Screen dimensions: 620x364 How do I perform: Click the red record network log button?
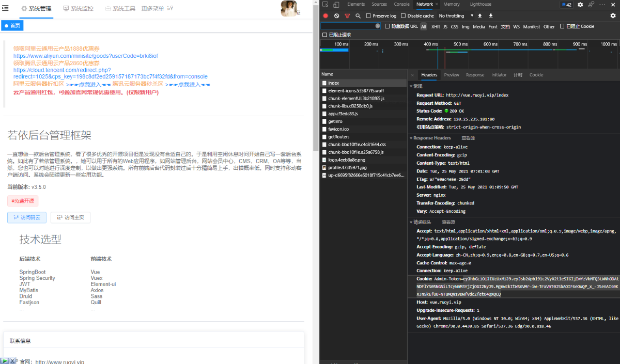tap(326, 16)
